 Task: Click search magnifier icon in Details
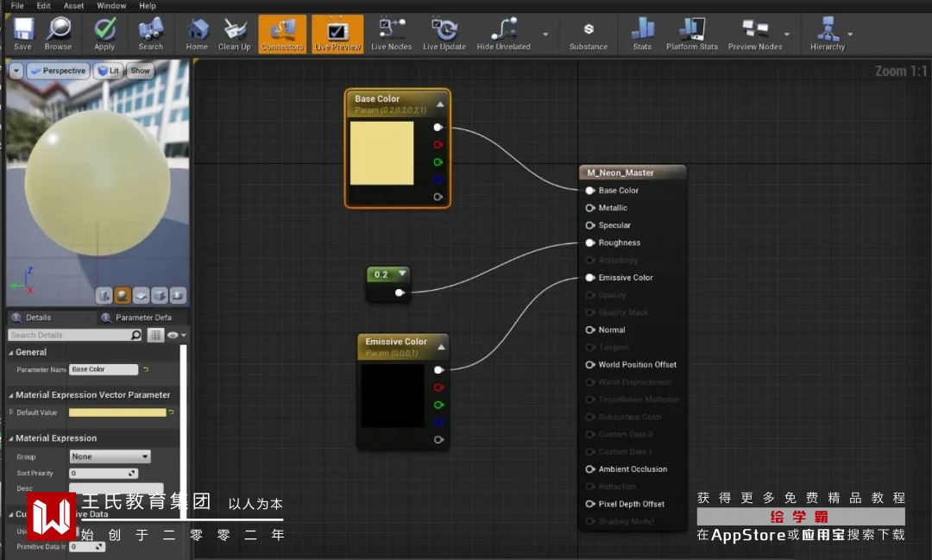click(x=136, y=336)
